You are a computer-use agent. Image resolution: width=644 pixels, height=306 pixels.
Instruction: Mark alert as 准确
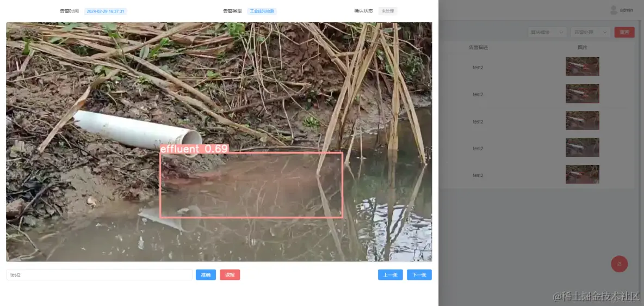[x=206, y=275]
